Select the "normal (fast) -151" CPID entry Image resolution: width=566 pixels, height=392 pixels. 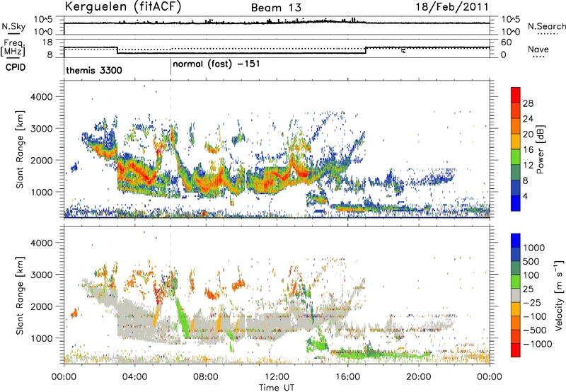click(x=216, y=64)
